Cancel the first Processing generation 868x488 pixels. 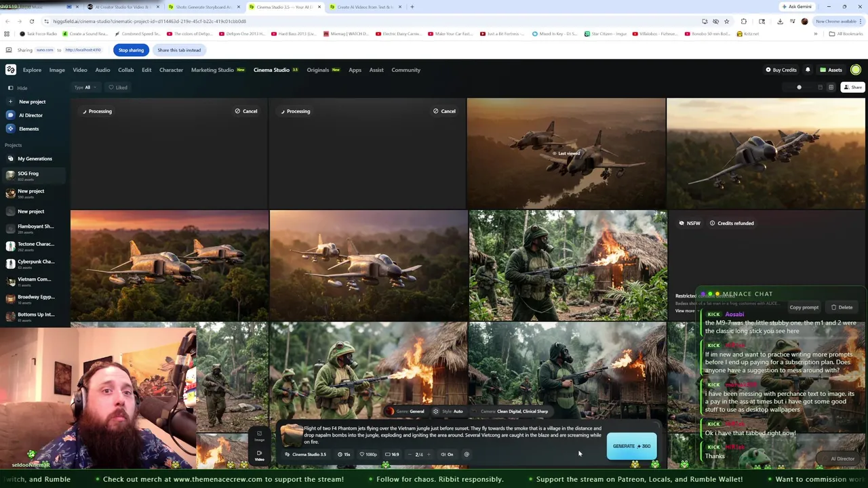click(246, 111)
